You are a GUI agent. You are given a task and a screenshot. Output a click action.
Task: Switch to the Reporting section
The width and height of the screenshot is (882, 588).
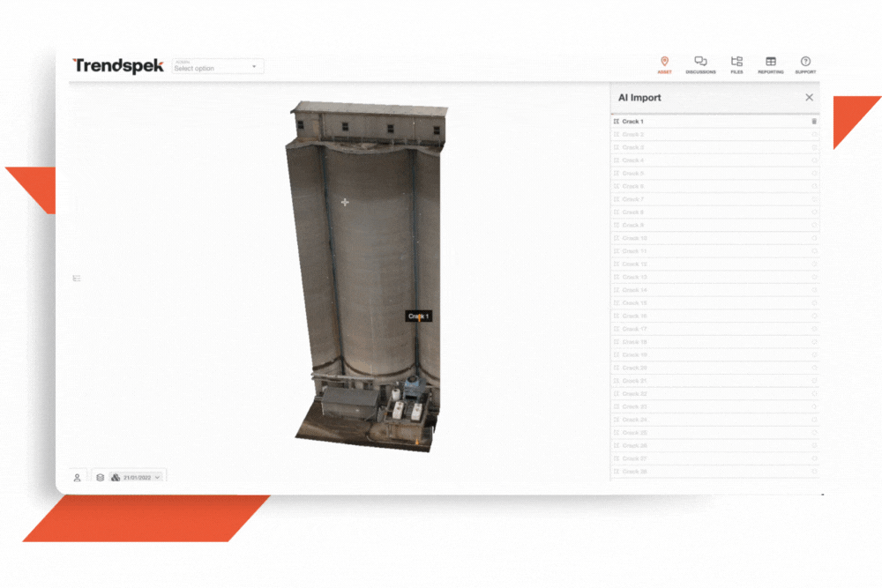(x=771, y=64)
